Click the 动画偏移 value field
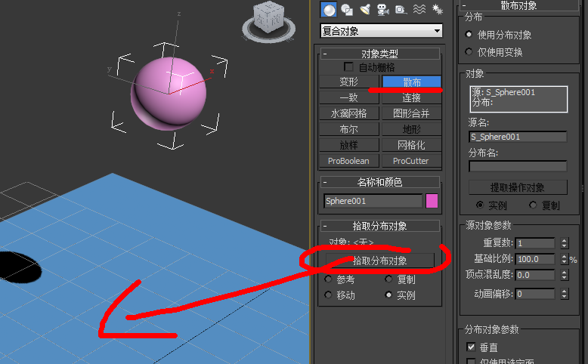 pyautogui.click(x=535, y=294)
